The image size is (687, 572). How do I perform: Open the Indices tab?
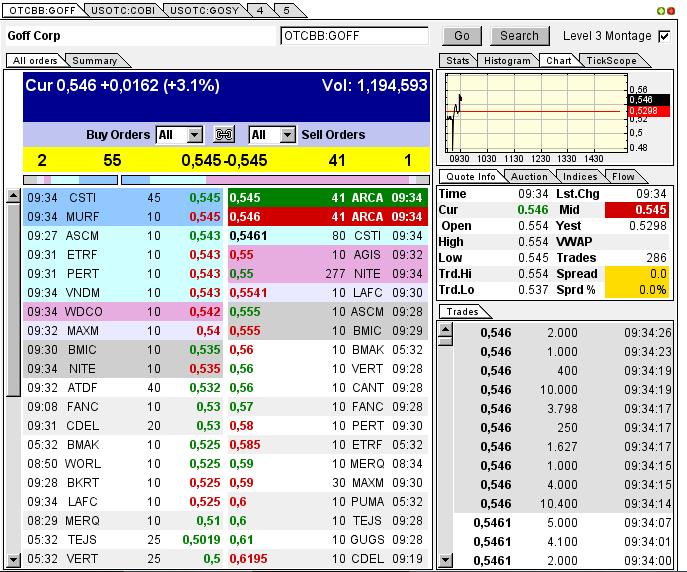[x=580, y=177]
